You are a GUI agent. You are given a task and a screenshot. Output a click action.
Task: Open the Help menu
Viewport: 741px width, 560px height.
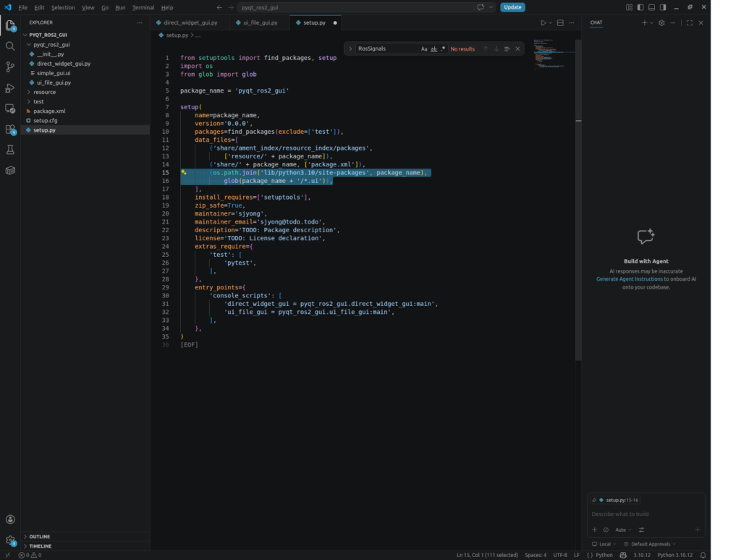(167, 7)
